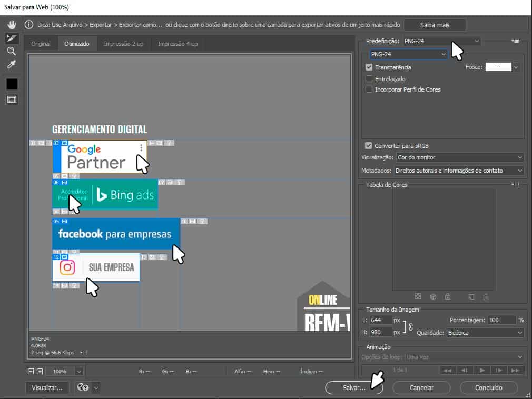The image size is (532, 399).
Task: Click the Concluído button
Action: coord(489,388)
